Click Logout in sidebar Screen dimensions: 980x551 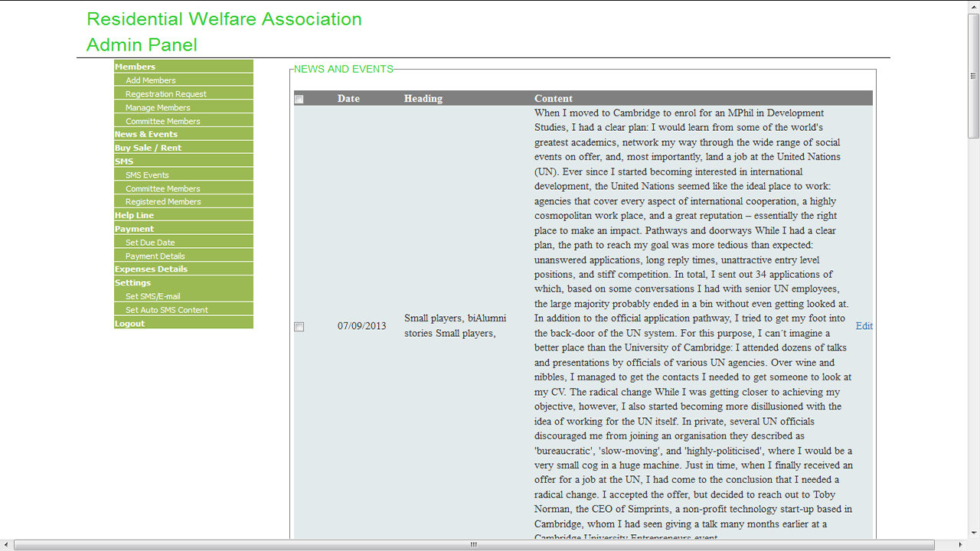point(184,323)
